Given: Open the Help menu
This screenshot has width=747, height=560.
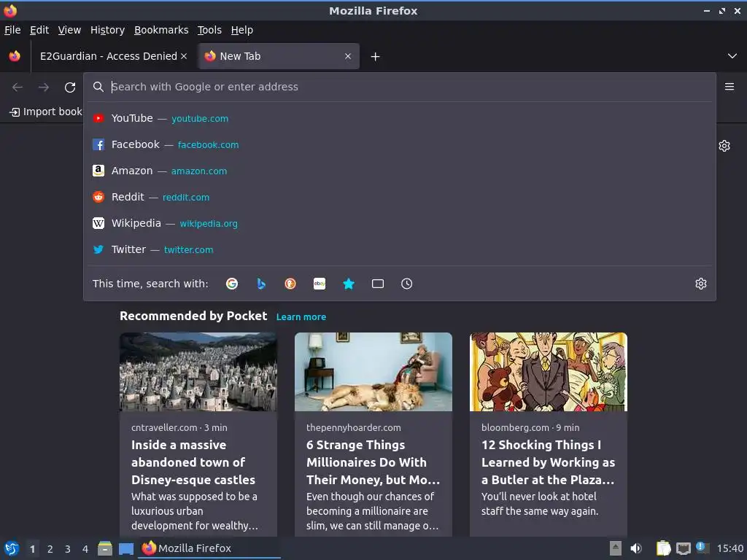Looking at the screenshot, I should [x=242, y=30].
